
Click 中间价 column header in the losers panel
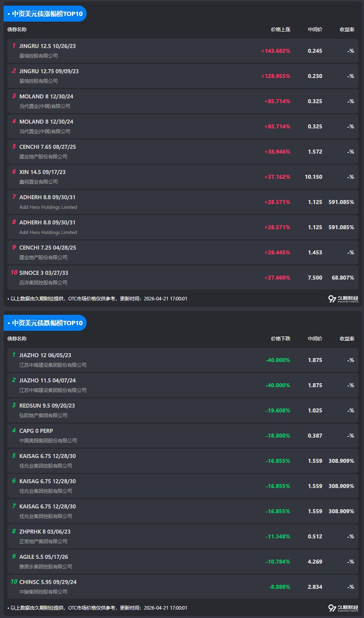(315, 338)
